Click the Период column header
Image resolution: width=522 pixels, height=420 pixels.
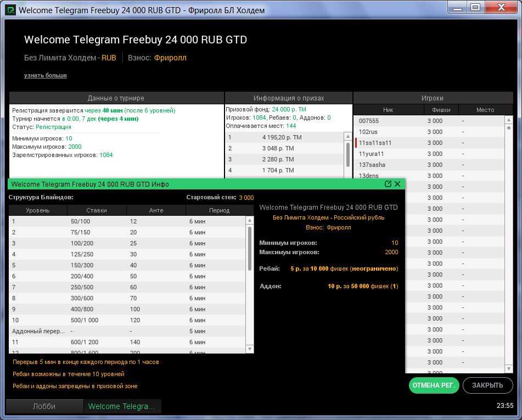click(220, 210)
